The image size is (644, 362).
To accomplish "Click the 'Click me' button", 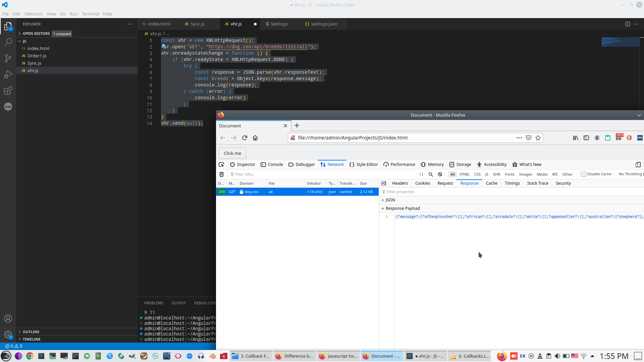I will click(x=232, y=153).
